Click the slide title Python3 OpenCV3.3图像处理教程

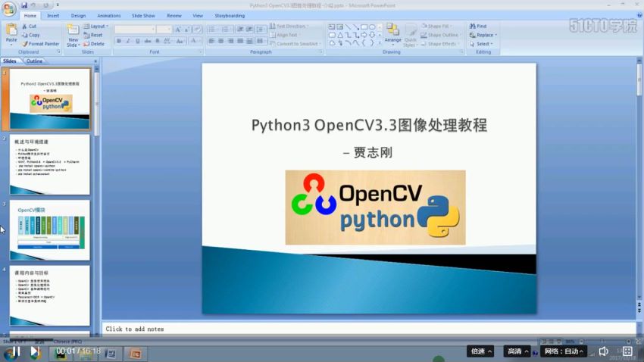tap(369, 125)
